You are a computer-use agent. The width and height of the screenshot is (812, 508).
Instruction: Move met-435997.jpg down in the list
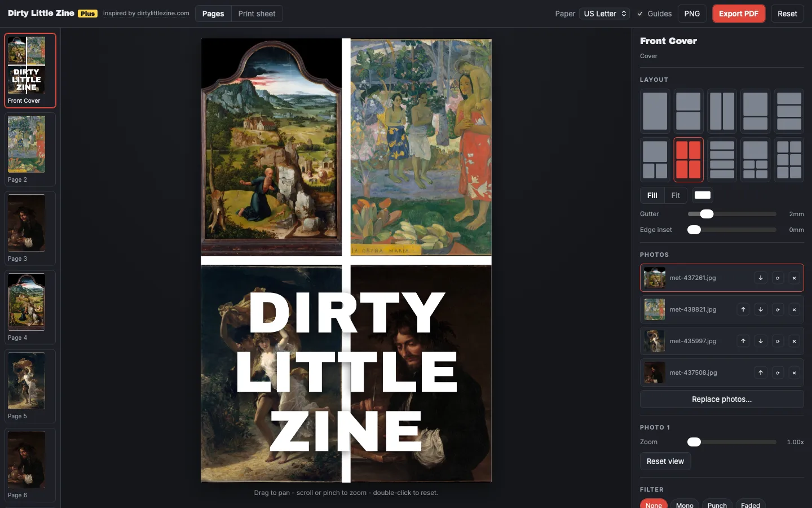pyautogui.click(x=761, y=341)
